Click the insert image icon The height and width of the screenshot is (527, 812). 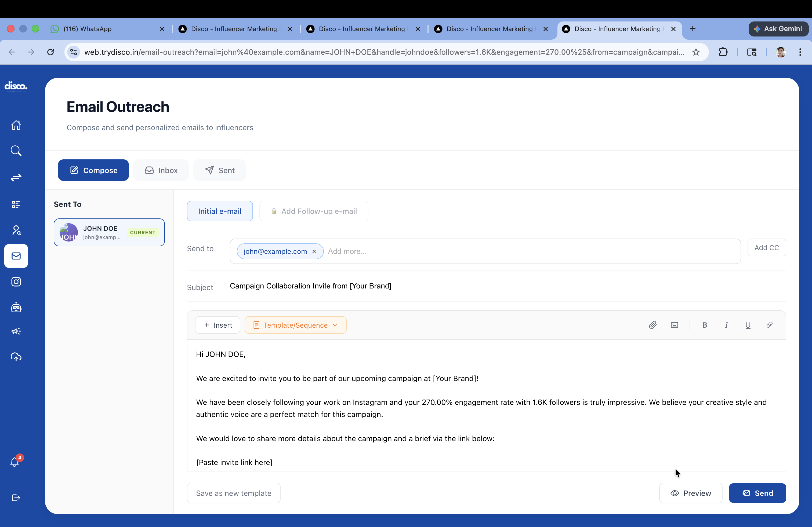point(674,325)
